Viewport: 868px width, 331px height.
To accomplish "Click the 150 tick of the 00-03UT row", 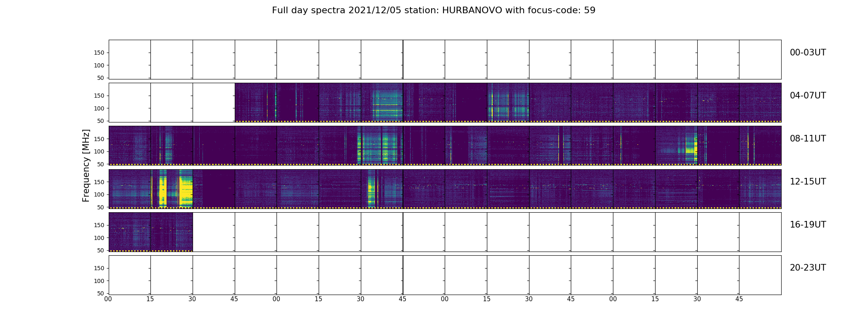I will pyautogui.click(x=99, y=53).
